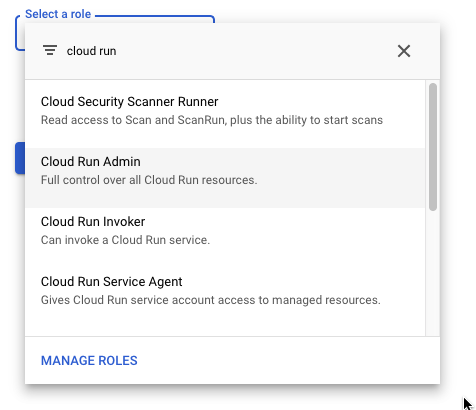Viewport: 476px width, 410px height.
Task: Open the MANAGE ROLES link
Action: tap(89, 360)
